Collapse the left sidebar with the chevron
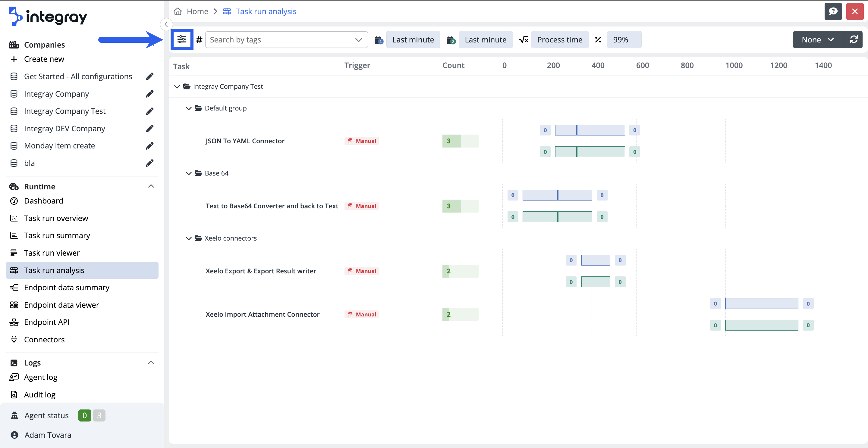868x448 pixels. (x=166, y=24)
